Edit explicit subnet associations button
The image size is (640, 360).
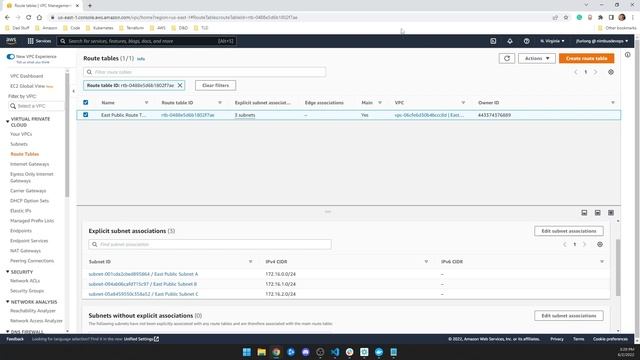coord(569,231)
